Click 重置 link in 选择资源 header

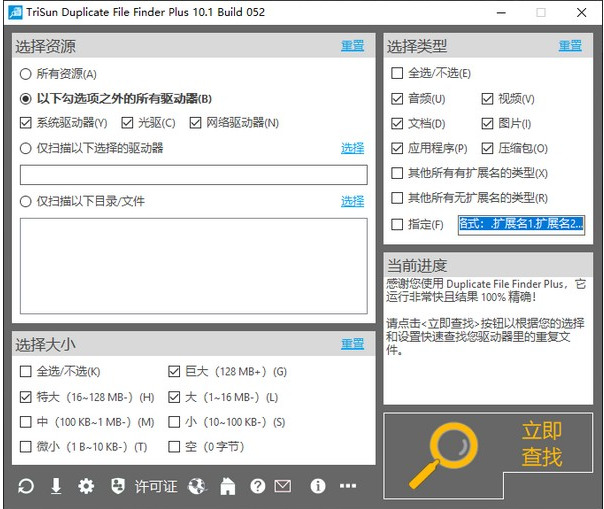click(x=352, y=46)
